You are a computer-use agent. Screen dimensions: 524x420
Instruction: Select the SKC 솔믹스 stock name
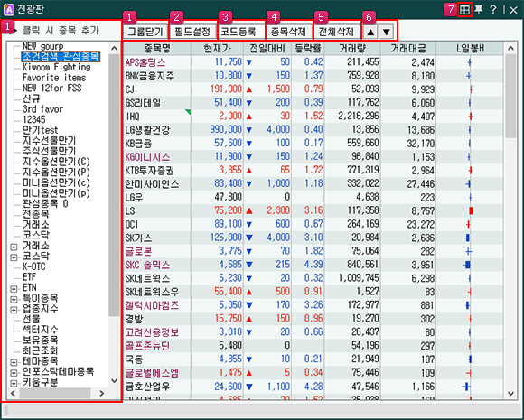(x=147, y=265)
